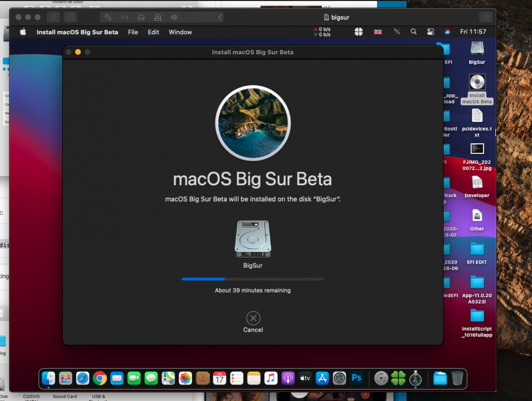
Task: Click the hard disk device toolbar icon
Action: (141, 17)
